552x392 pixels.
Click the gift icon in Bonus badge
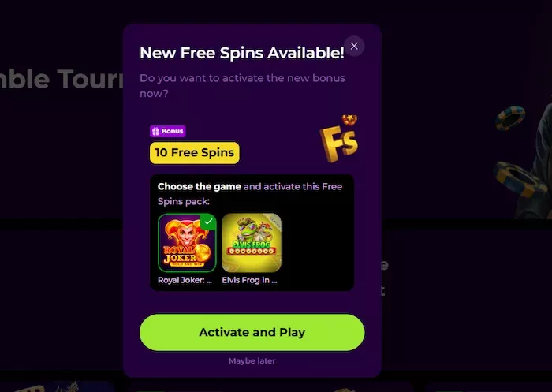155,132
